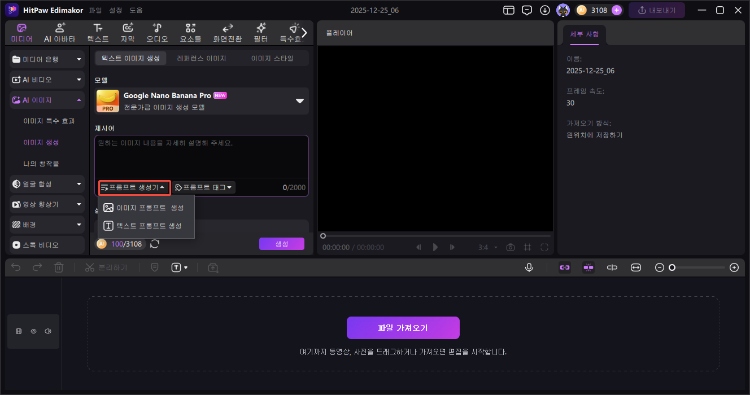Expand the AI 비디오 section
750x395 pixels.
tap(47, 79)
